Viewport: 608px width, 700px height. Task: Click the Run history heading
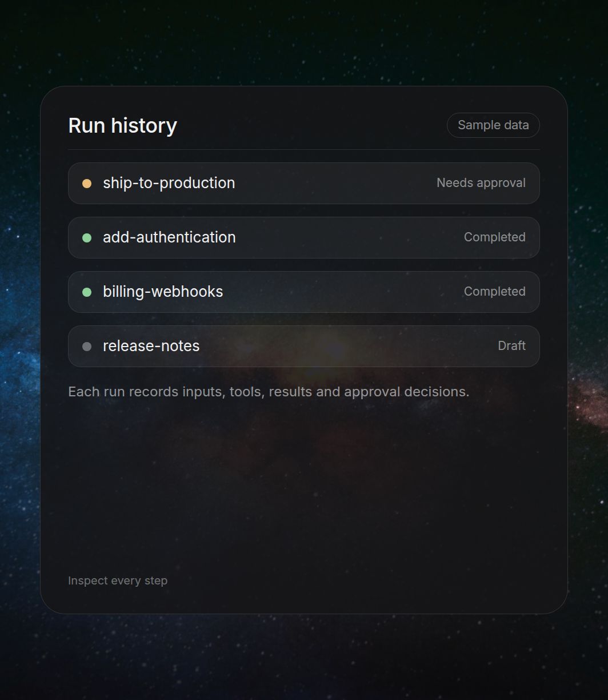point(123,125)
